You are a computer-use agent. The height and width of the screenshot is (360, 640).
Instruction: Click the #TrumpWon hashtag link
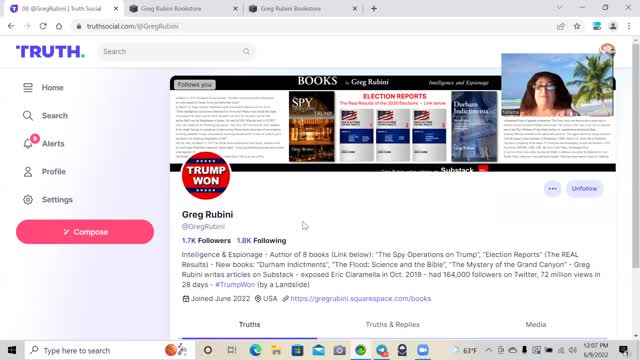pyautogui.click(x=235, y=284)
